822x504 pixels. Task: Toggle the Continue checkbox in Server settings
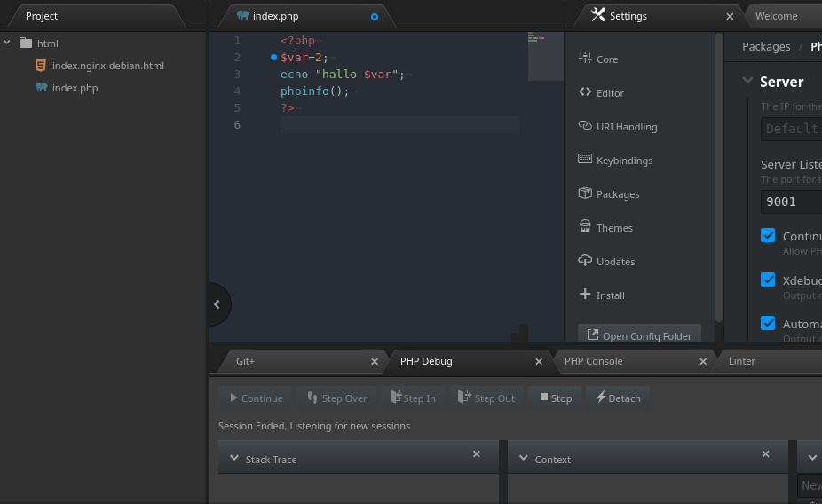pyautogui.click(x=768, y=235)
